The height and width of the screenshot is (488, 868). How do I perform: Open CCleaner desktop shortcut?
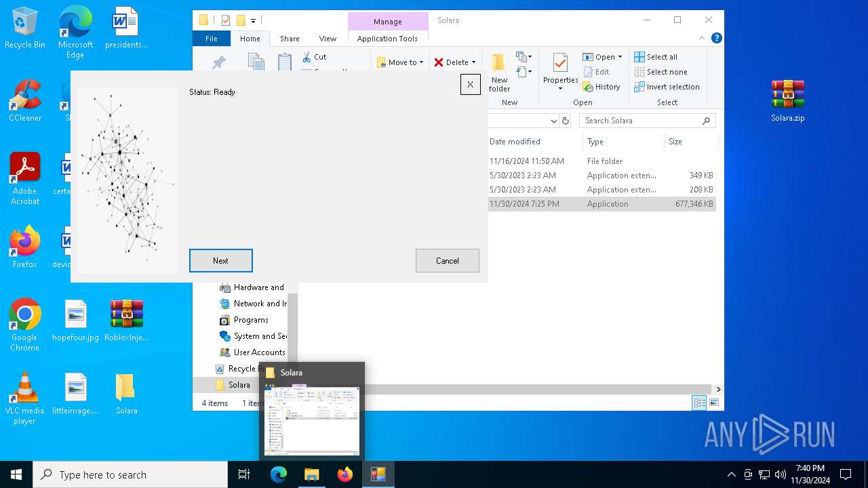click(25, 101)
